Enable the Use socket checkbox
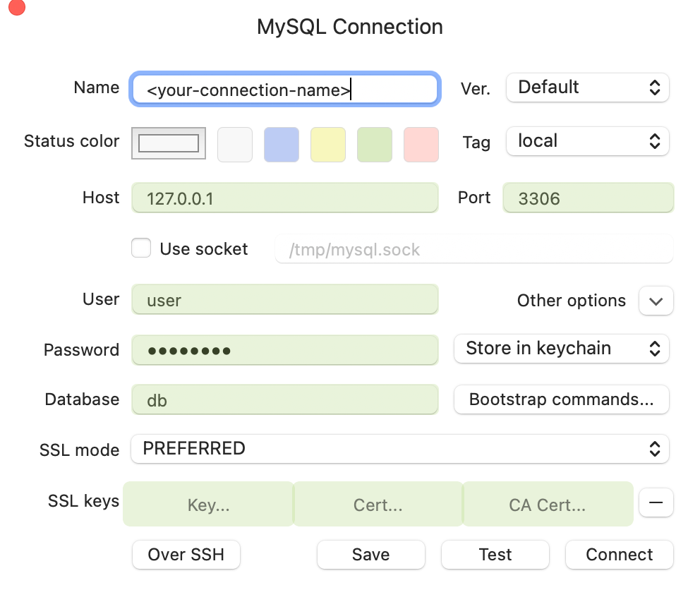700x590 pixels. [141, 248]
